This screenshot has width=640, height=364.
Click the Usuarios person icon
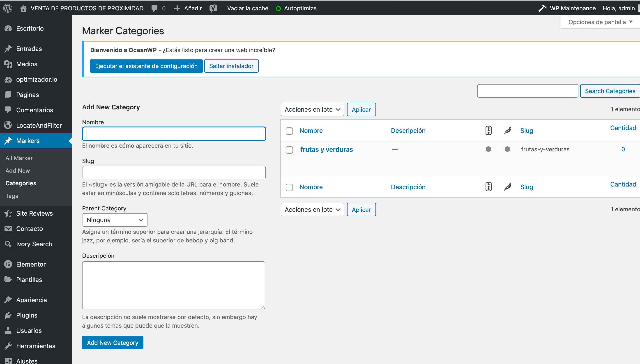(x=8, y=330)
